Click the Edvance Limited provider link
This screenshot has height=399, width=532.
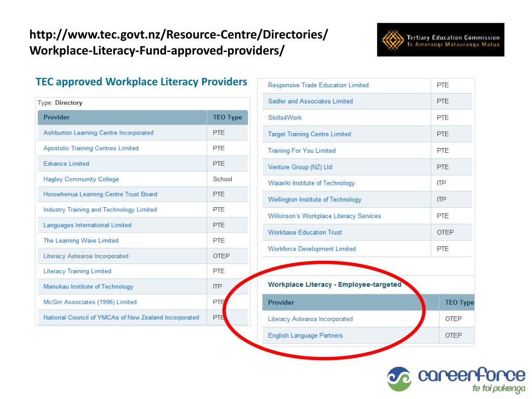(66, 164)
